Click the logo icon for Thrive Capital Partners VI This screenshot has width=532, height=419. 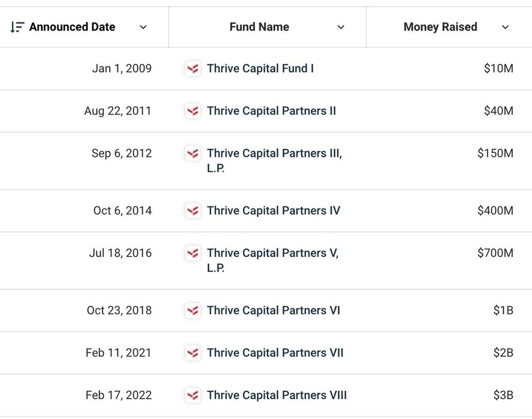pos(192,311)
